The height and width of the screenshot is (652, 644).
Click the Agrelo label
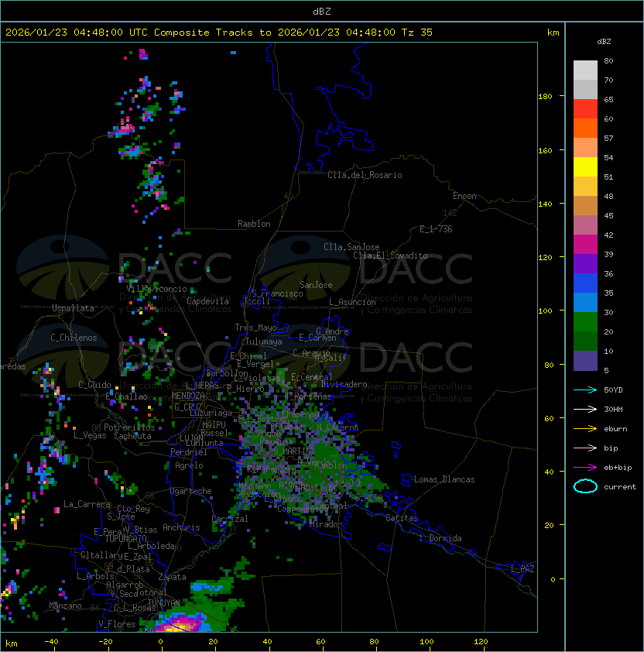point(189,465)
